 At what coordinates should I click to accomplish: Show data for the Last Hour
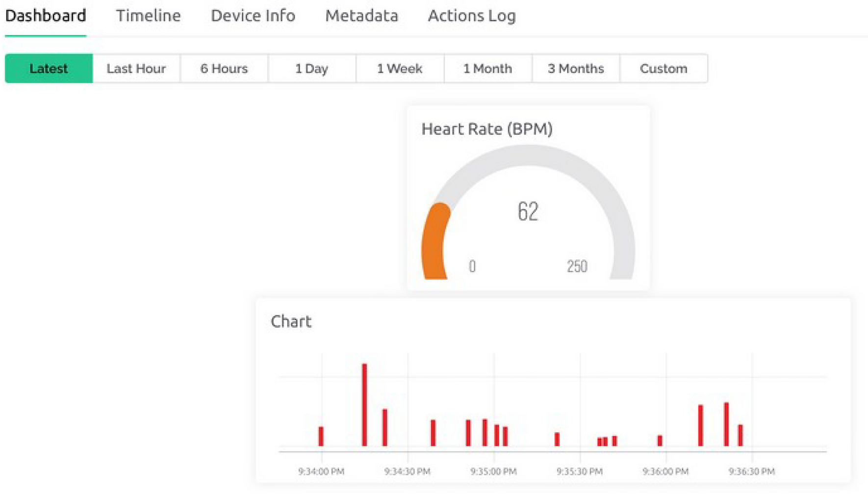(136, 69)
